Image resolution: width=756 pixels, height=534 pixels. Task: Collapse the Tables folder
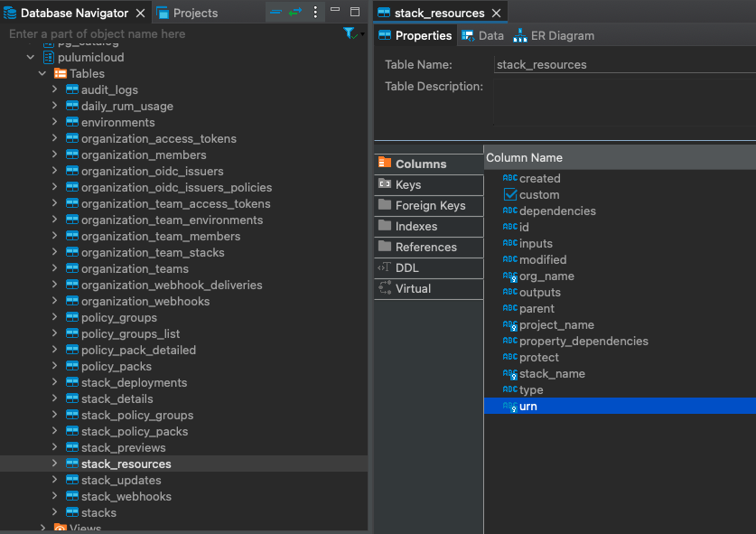pos(42,73)
